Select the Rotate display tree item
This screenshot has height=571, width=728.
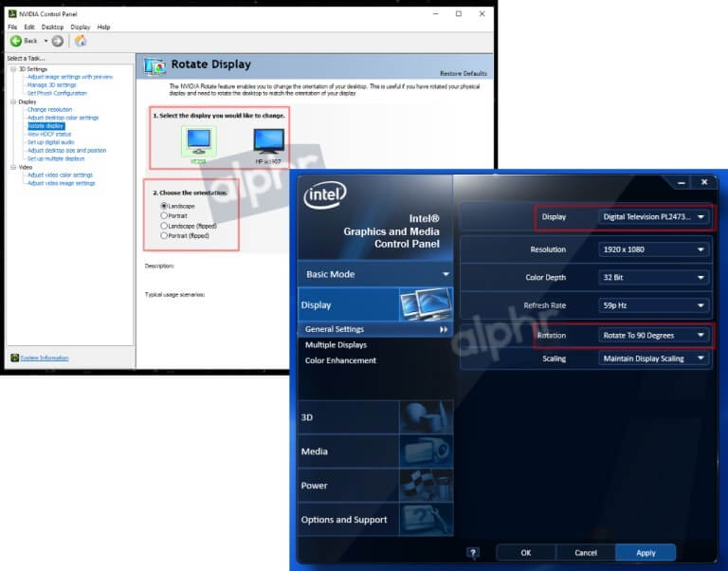pyautogui.click(x=45, y=126)
